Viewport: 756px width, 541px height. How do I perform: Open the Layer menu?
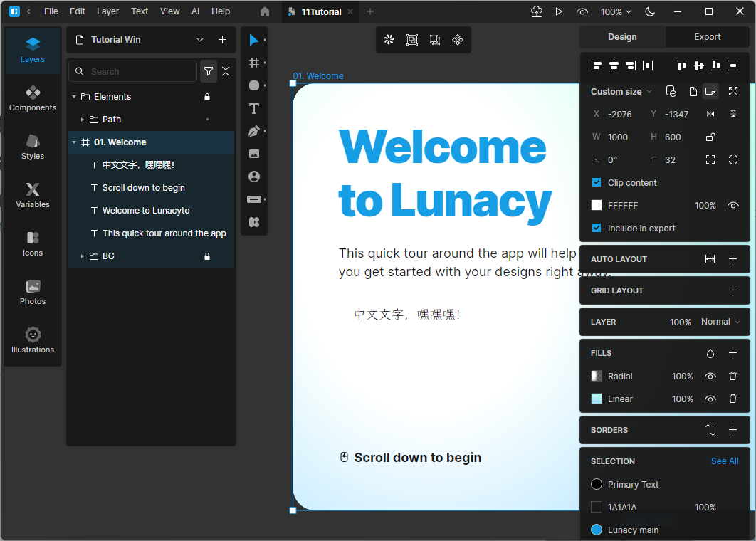coord(107,11)
